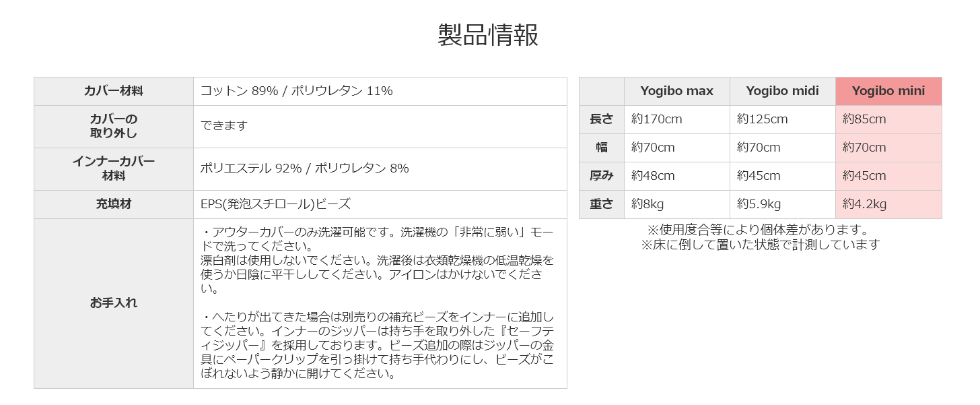Click the ポリエステル 92% cell
This screenshot has height=405, width=980.
pyautogui.click(x=380, y=168)
